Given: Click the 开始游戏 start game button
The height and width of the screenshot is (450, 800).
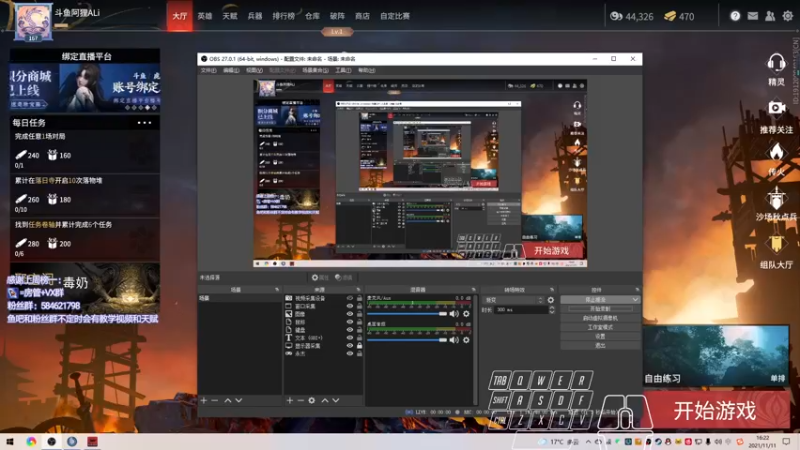Looking at the screenshot, I should click(715, 411).
